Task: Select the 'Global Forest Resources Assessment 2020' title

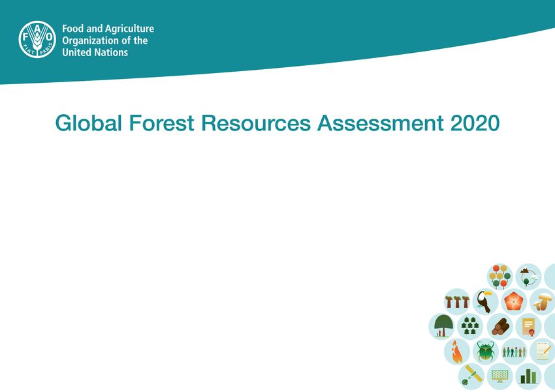Action: (x=277, y=123)
